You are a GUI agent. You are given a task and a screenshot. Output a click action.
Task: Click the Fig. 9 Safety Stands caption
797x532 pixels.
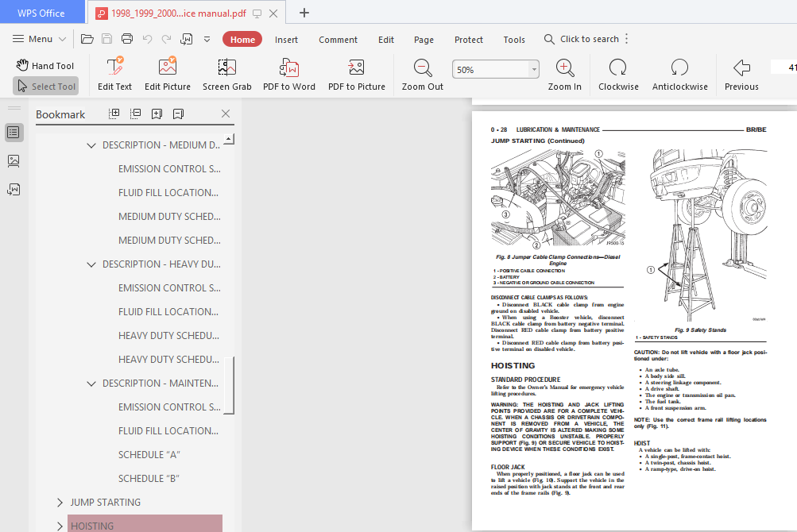700,330
